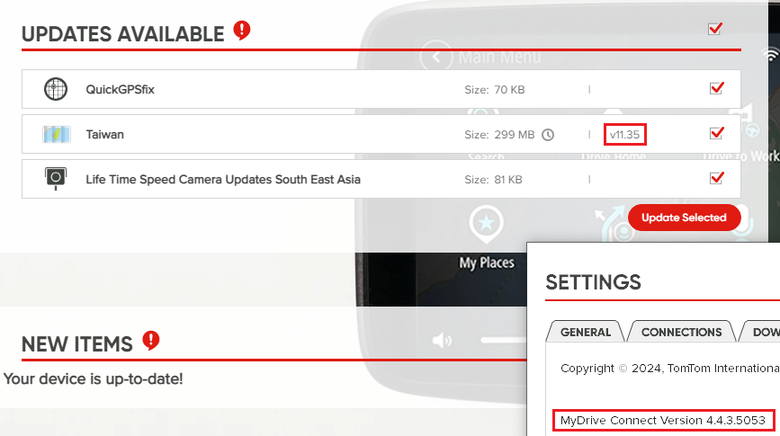Click the Size: 70 KB text

coord(494,90)
